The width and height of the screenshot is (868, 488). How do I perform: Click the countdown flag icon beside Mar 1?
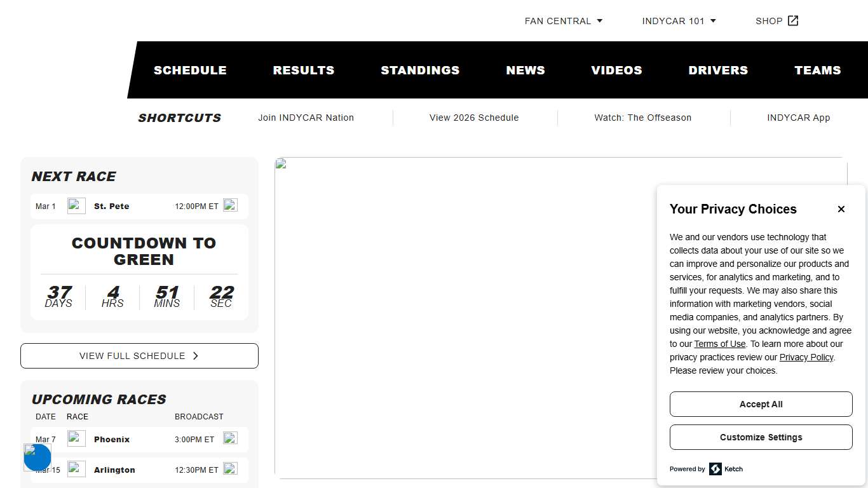coord(76,206)
